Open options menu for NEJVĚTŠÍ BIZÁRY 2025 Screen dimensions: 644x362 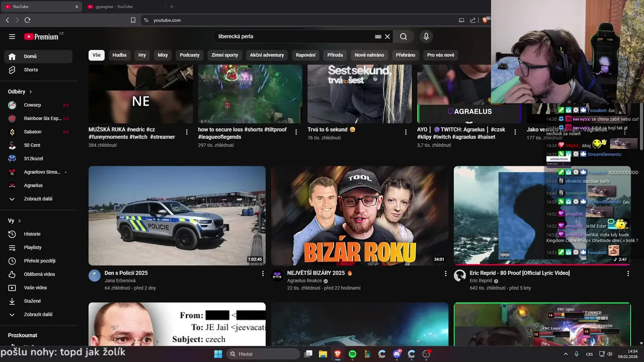445,274
